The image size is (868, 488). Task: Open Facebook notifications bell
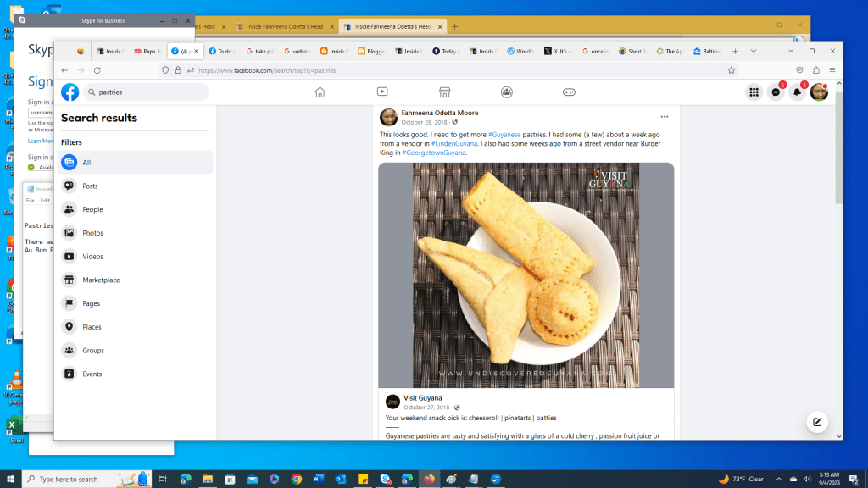click(798, 91)
